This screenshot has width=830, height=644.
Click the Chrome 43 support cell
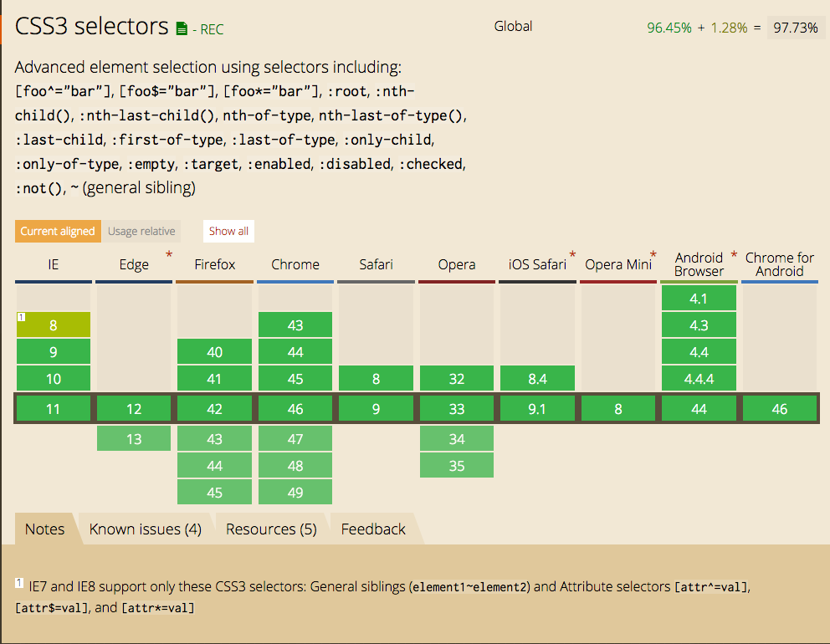click(x=295, y=325)
